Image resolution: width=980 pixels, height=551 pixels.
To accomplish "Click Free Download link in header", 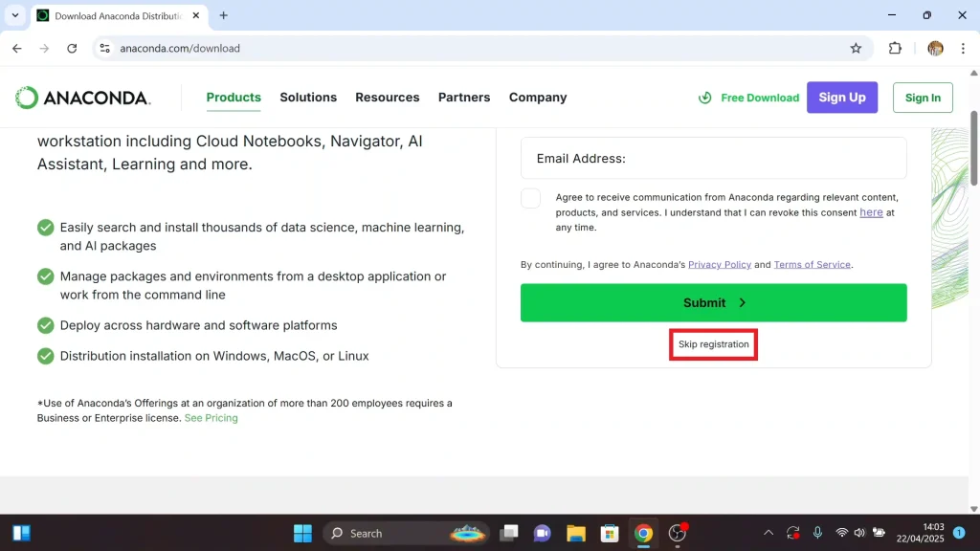I will (748, 98).
